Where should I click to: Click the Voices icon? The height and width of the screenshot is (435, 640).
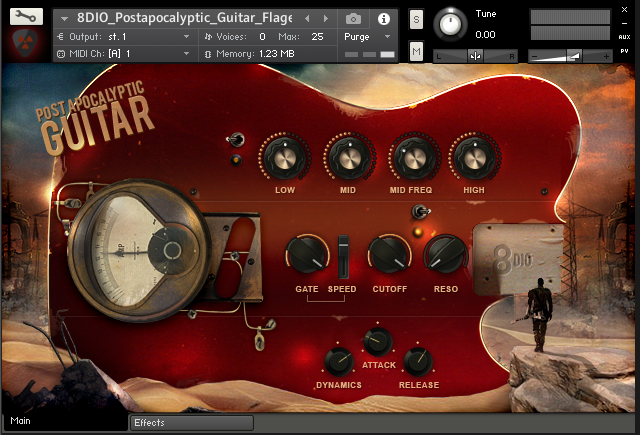[208, 37]
